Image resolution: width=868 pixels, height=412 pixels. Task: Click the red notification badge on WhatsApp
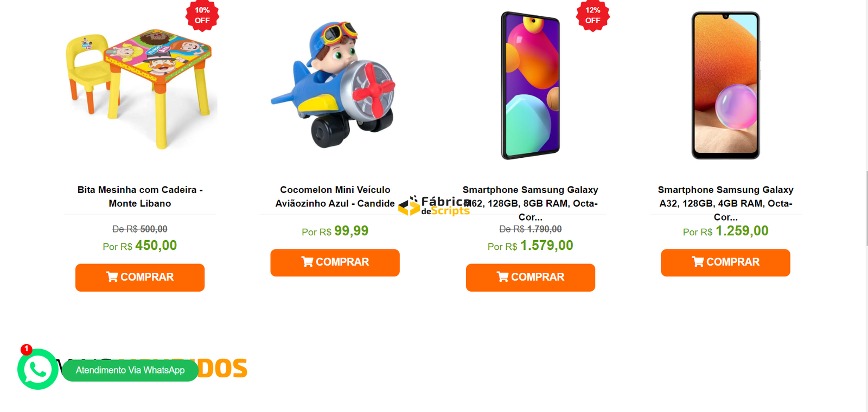tap(26, 349)
